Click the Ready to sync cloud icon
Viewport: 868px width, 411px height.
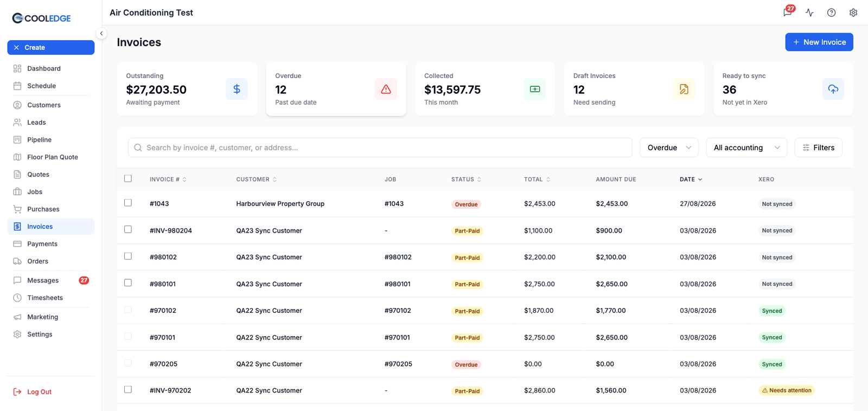833,89
